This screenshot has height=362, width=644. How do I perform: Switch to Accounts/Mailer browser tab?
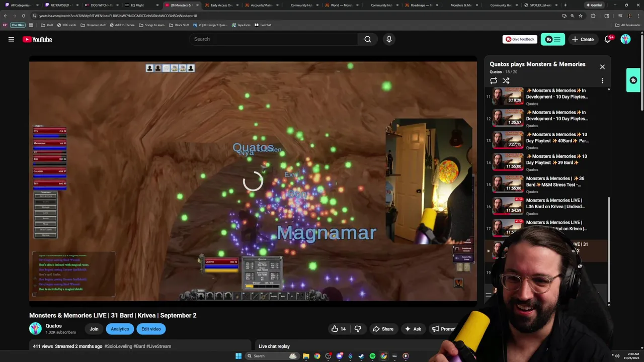click(261, 5)
